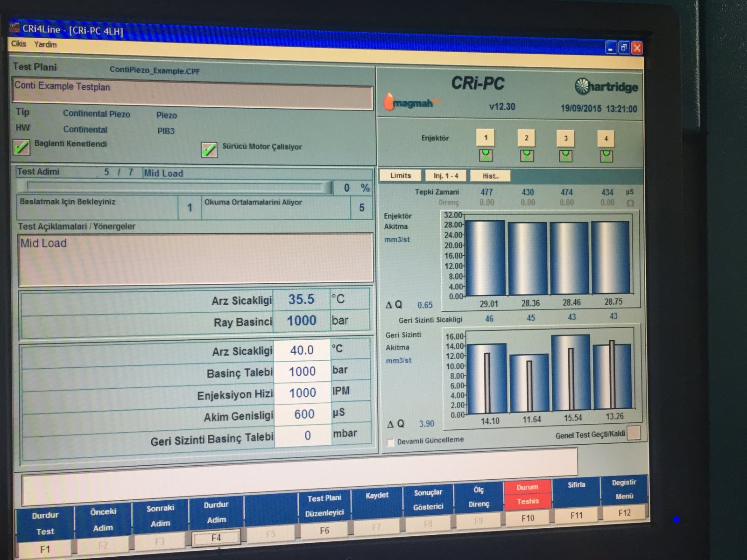The height and width of the screenshot is (560, 747).
Task: Click measured Arz Sicakligi value 35.5
Action: 301,299
